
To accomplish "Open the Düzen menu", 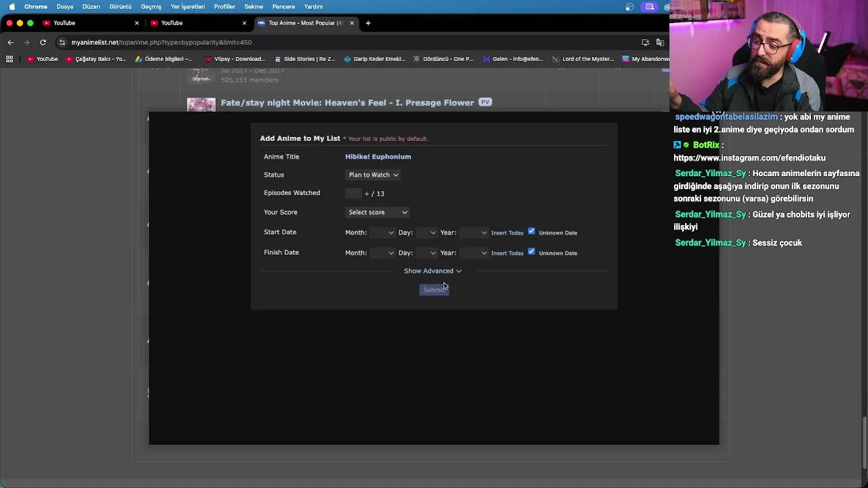I will pos(91,7).
